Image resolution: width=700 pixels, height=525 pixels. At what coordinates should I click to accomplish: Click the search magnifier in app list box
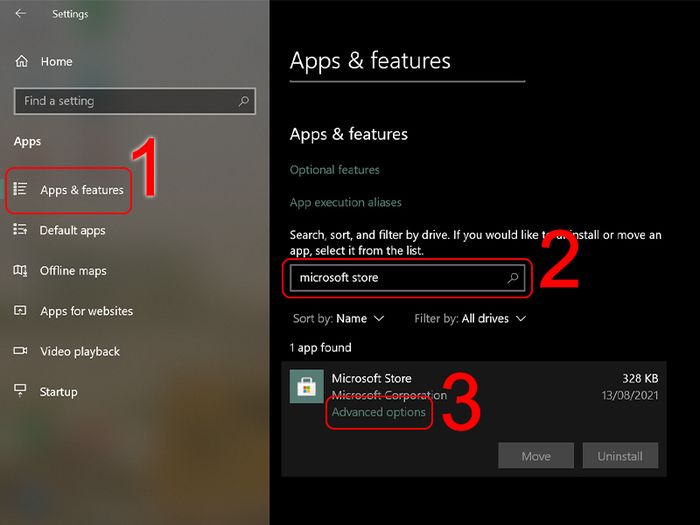(513, 278)
